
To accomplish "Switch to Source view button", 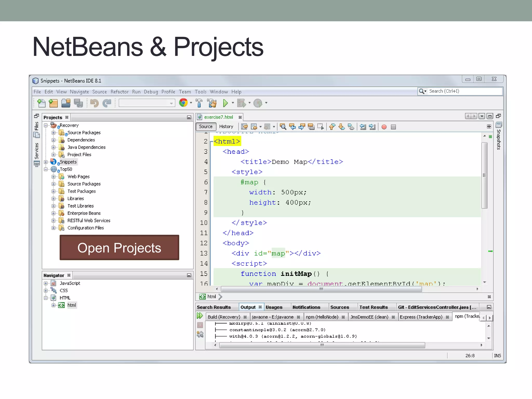I will click(206, 127).
